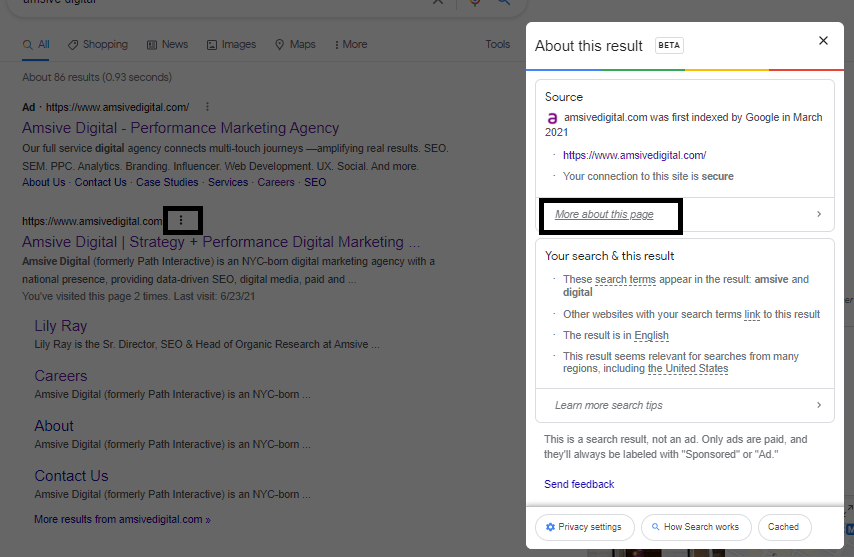854x557 pixels.
Task: Click More about this page link
Action: pos(604,215)
